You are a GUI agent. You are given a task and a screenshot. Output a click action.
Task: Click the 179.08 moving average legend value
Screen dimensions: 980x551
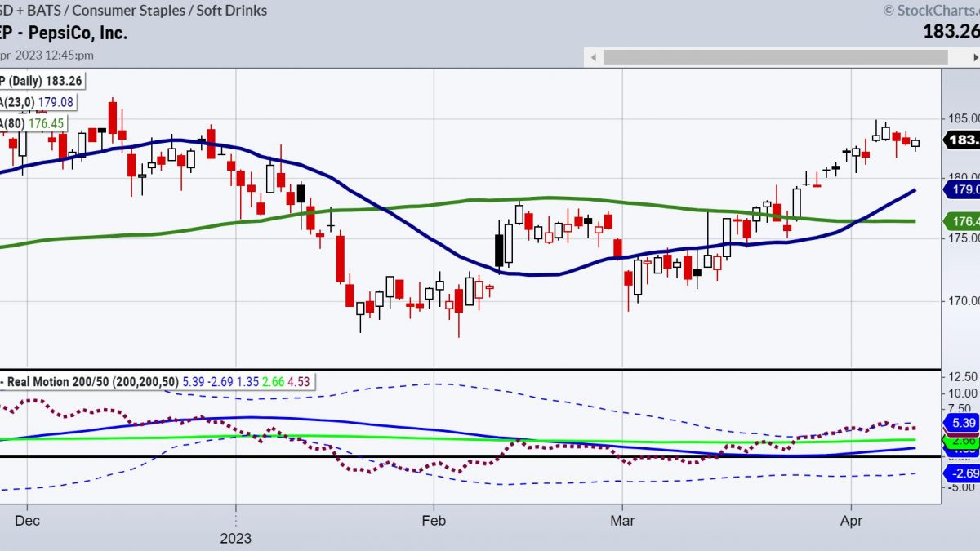tap(55, 102)
